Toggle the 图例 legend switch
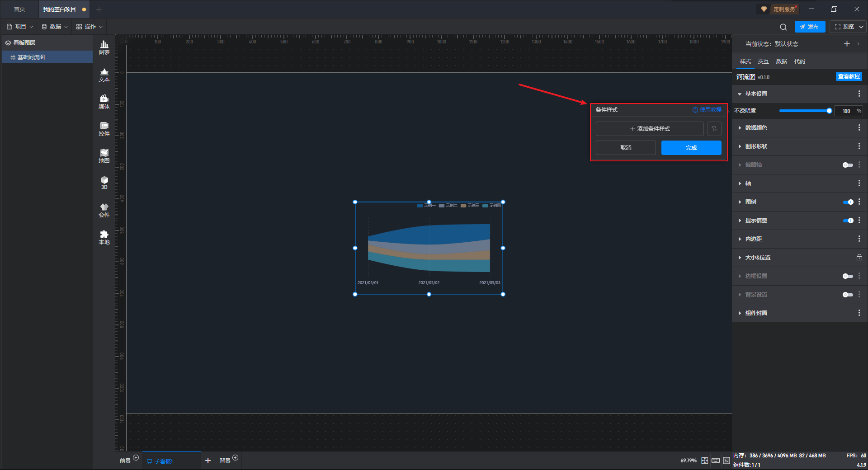The width and height of the screenshot is (868, 470). [848, 202]
